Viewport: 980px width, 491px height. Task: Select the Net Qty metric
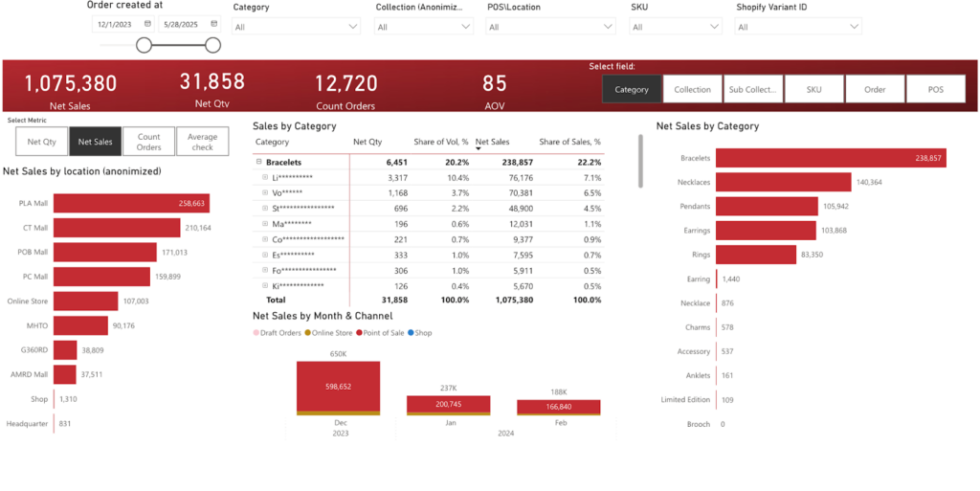coord(42,141)
